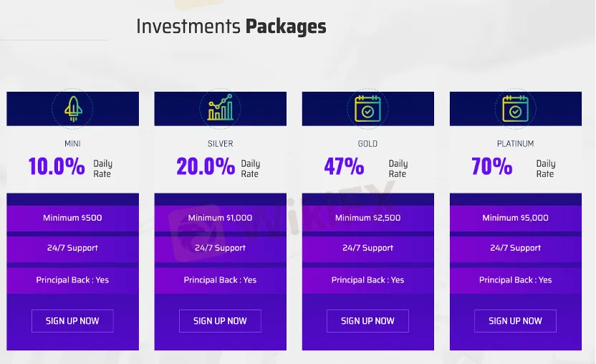Select the Minimum $500 row
This screenshot has height=364, width=596.
pyautogui.click(x=72, y=218)
